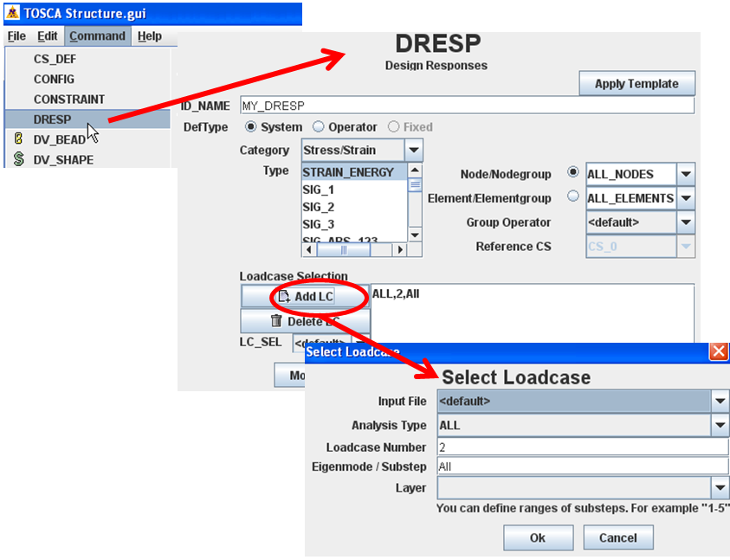Open the ALL_NODES dropdown
Viewport: 730px width, 560px height.
point(685,174)
